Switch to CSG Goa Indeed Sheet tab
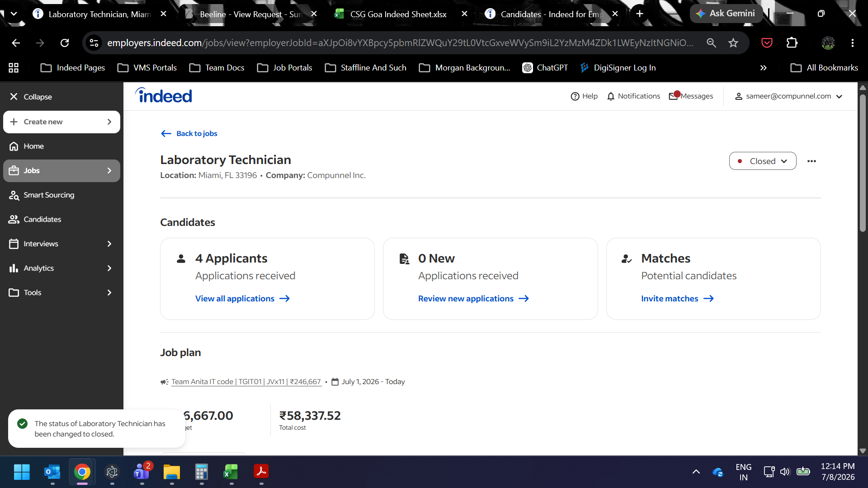The width and height of the screenshot is (868, 488). point(398,14)
